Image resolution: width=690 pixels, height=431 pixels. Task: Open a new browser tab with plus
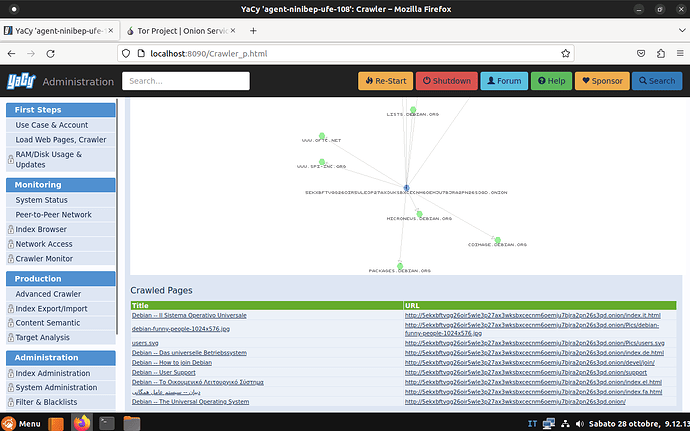253,31
